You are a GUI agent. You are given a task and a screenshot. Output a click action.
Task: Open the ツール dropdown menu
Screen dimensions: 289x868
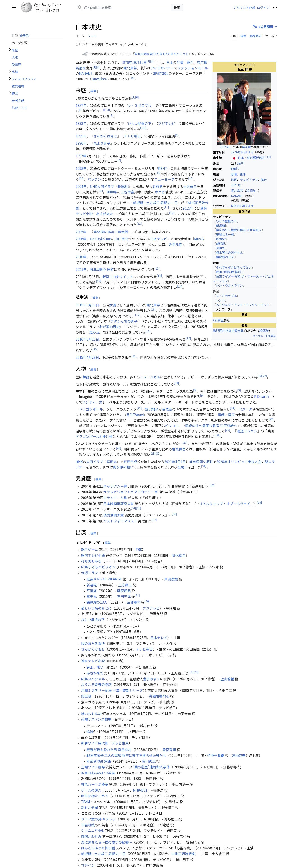[271, 36]
